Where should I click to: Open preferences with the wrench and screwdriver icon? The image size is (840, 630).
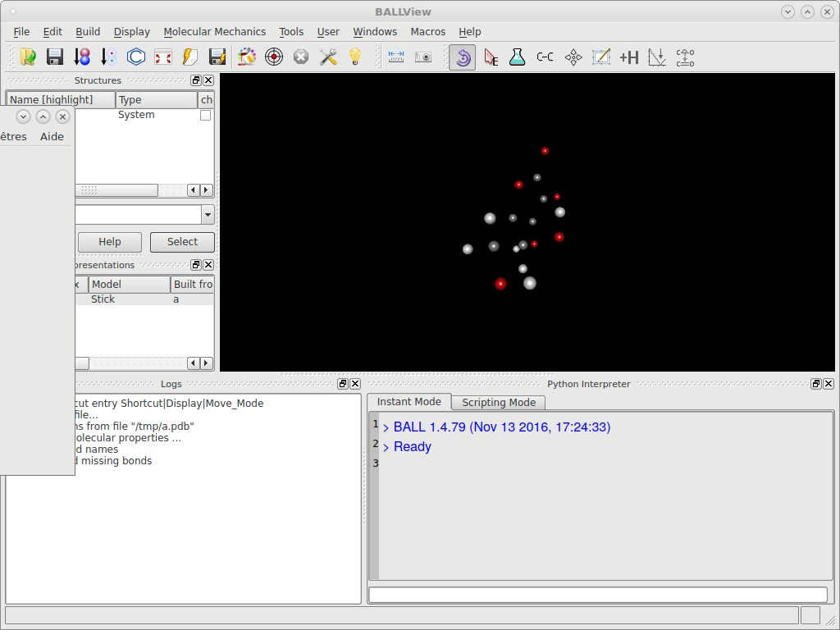(328, 57)
